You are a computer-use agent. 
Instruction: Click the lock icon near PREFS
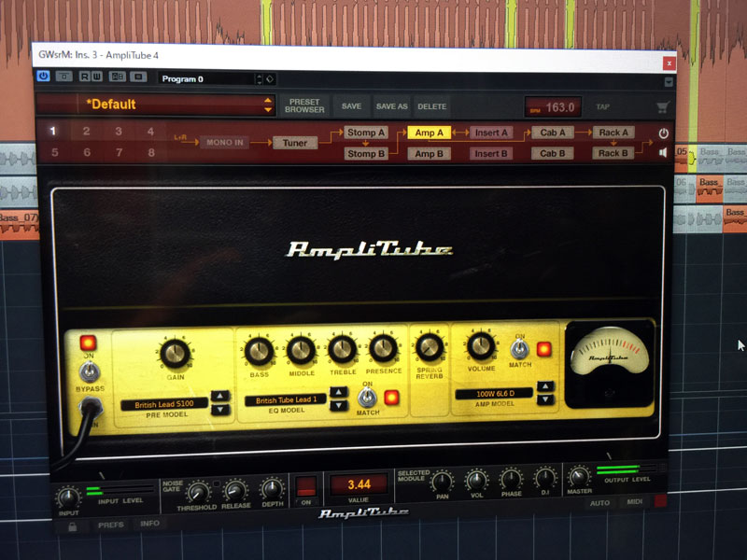(73, 526)
